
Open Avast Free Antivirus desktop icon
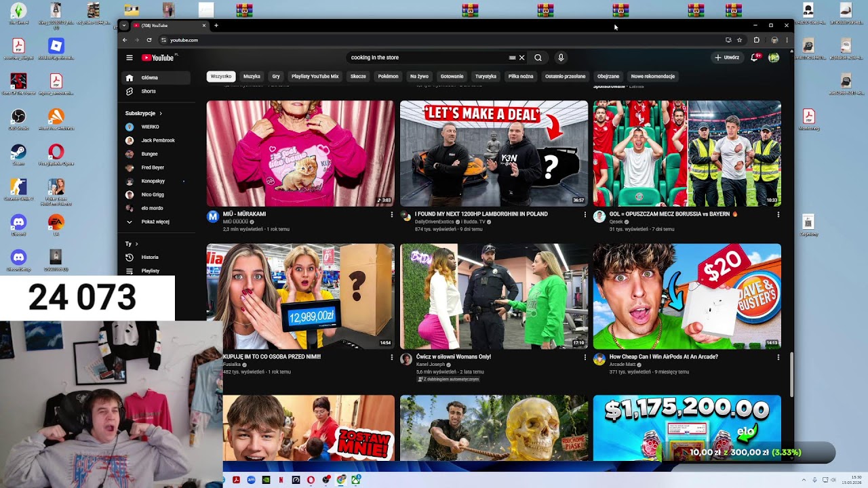pyautogui.click(x=56, y=120)
